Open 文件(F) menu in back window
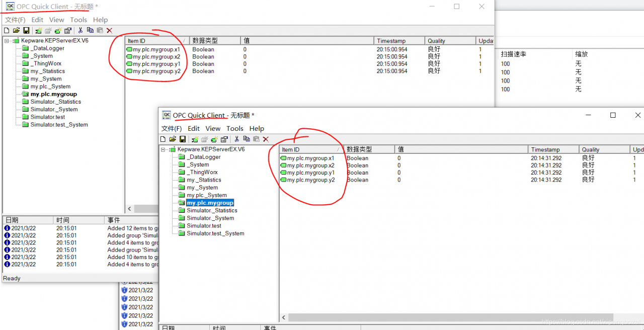Screen dimensions: 644x330 [x=15, y=20]
